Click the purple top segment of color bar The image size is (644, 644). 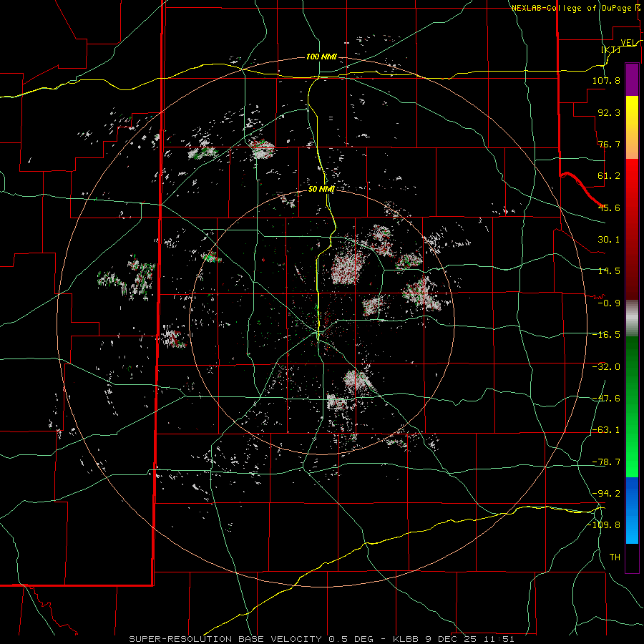(x=632, y=80)
